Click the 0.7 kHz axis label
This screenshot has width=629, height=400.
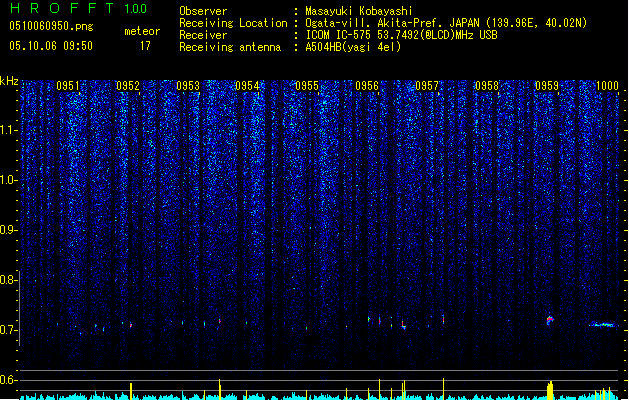[x=8, y=330]
